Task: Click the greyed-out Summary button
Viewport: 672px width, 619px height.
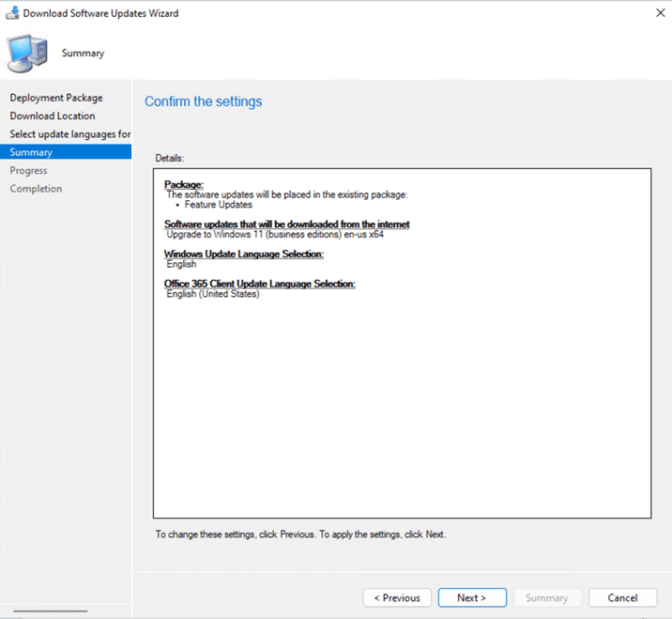Action: pyautogui.click(x=546, y=597)
